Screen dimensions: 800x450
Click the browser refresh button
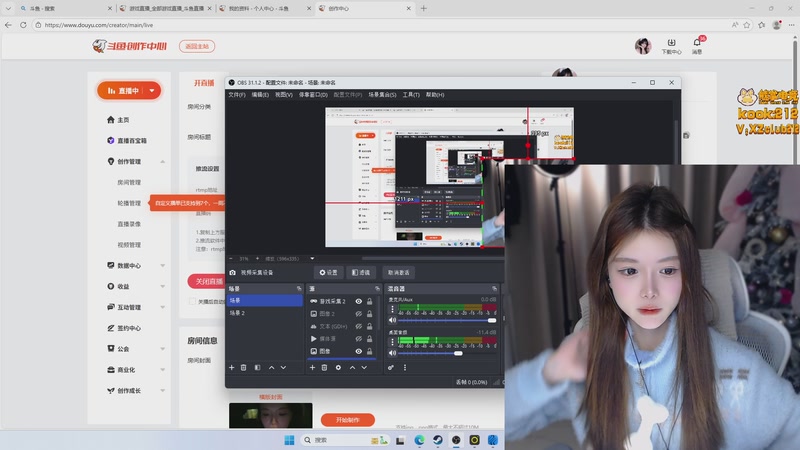click(23, 24)
